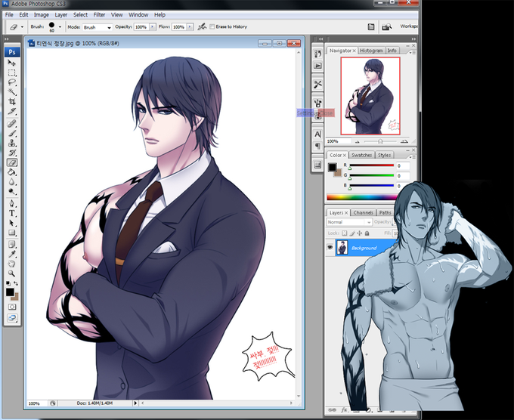This screenshot has width=514, height=420.
Task: Select the Clone Stamp tool
Action: [12, 144]
